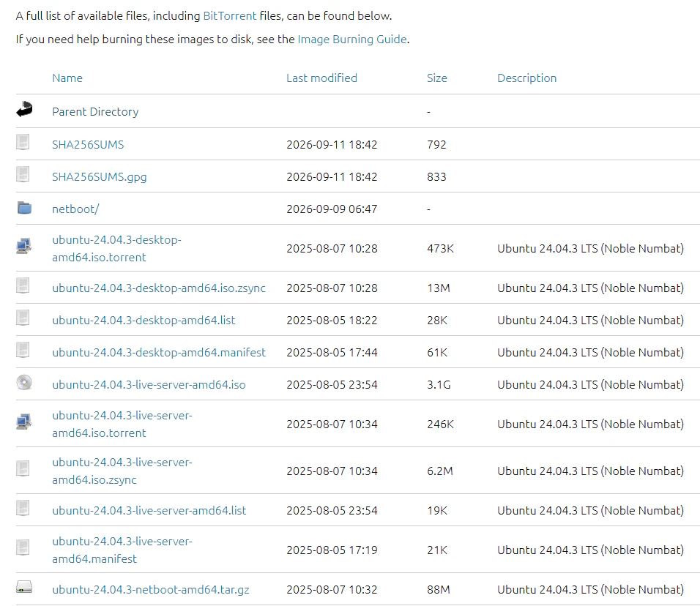
Task: Click the 21K size value
Action: (x=436, y=550)
